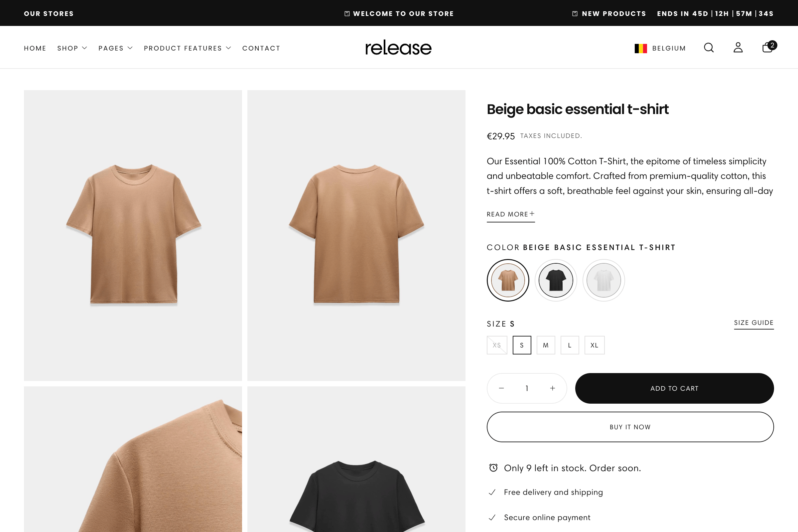Open the search panel
798x532 pixels.
tap(709, 48)
